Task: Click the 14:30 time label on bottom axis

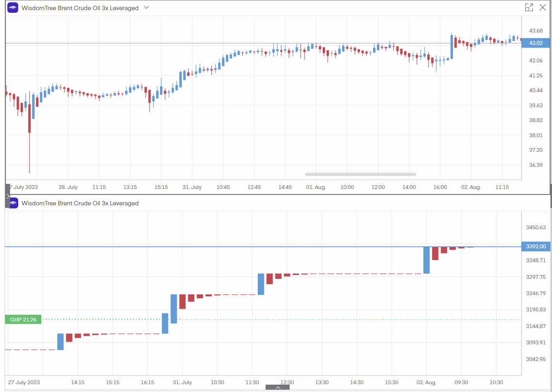Action: tap(357, 382)
